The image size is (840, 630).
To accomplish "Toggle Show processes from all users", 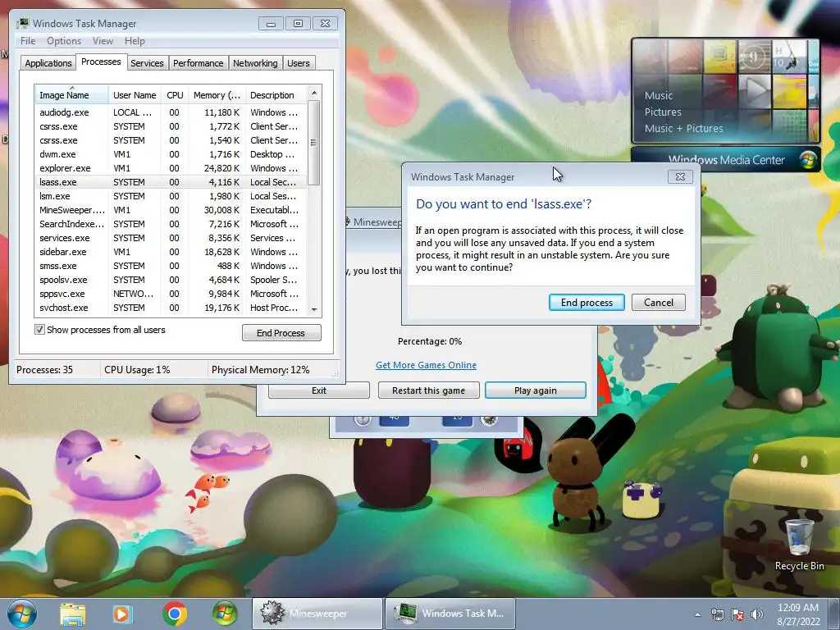I will coord(39,330).
